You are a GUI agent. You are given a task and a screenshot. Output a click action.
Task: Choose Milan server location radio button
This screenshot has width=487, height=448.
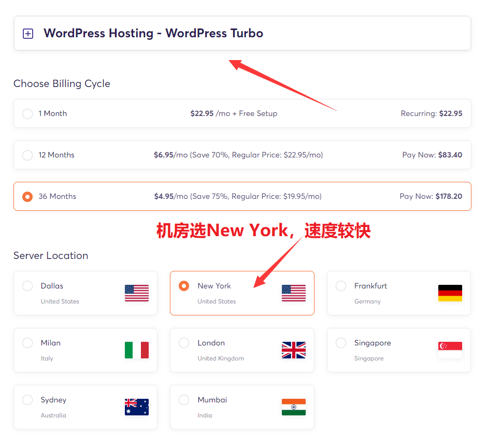(x=27, y=343)
